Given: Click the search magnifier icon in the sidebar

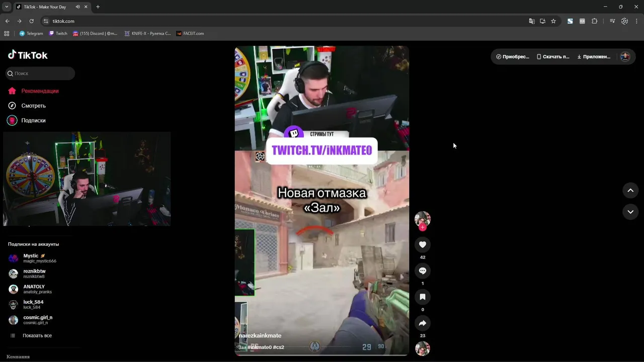Looking at the screenshot, I should coord(10,73).
